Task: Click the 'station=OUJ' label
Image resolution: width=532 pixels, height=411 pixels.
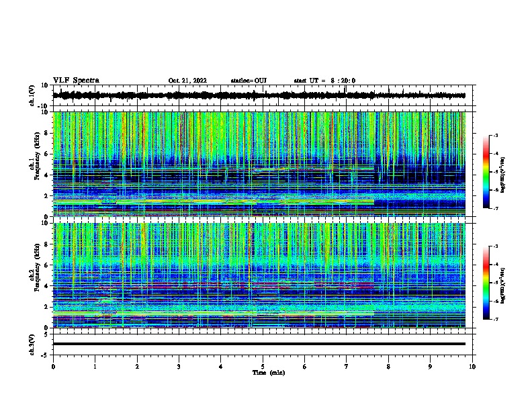Action: 249,81
